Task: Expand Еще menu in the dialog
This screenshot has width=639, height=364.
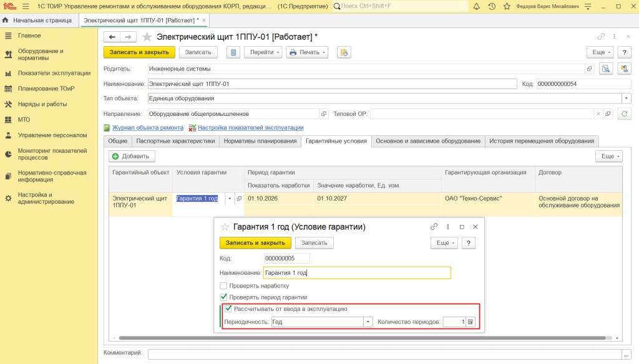Action: tap(444, 242)
